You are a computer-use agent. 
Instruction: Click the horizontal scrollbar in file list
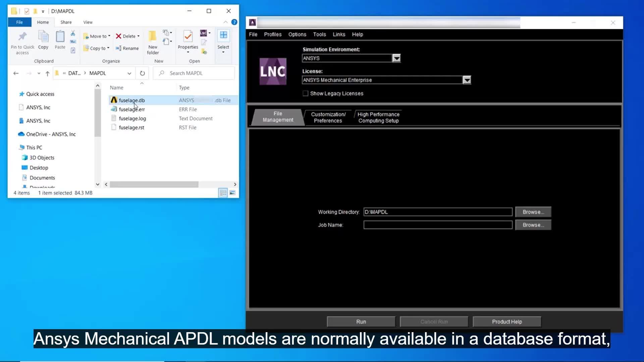click(154, 184)
